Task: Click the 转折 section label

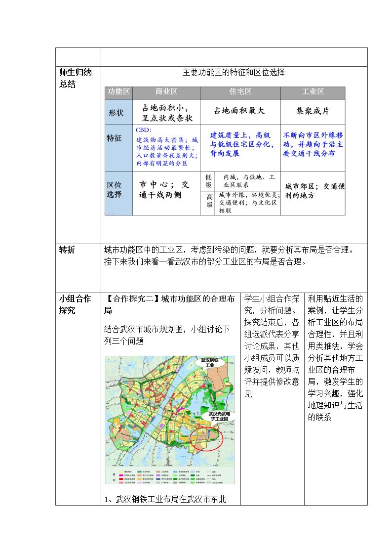Action: coord(67,250)
